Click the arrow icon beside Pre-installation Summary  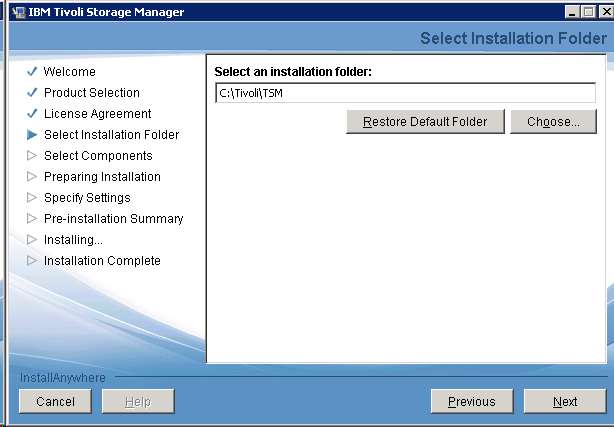coord(32,219)
